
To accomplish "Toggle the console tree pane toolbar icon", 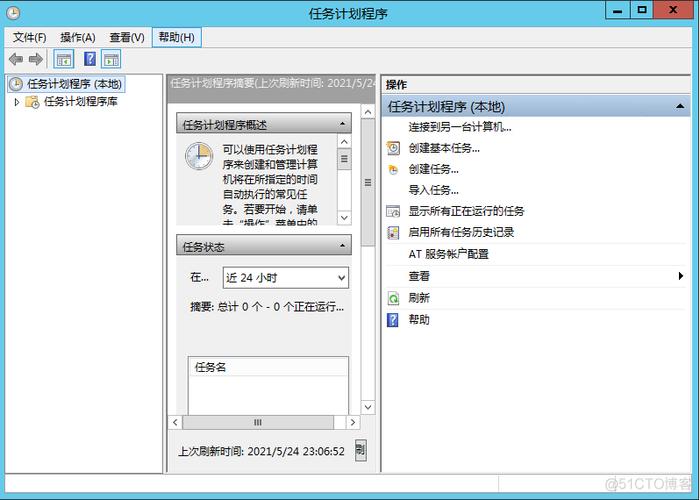I will 64,59.
